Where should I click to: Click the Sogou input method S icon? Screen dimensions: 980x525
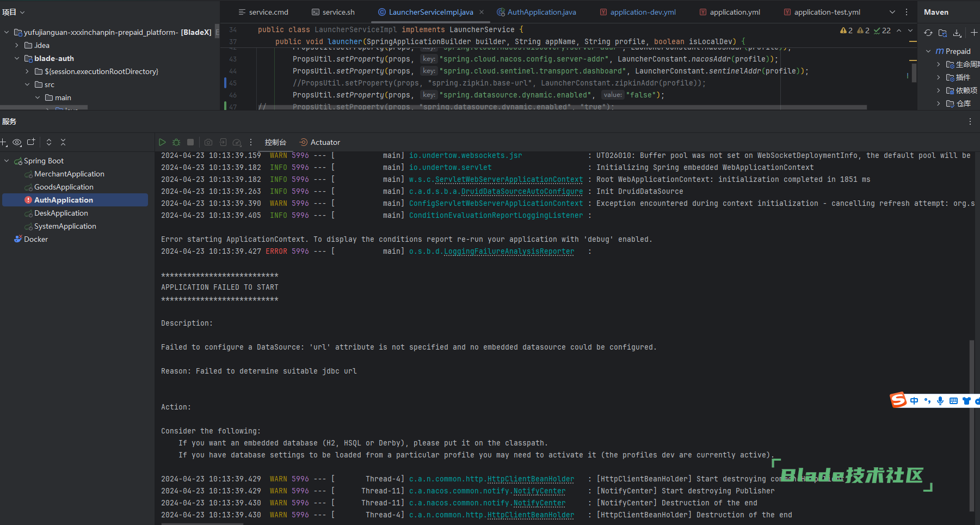pos(898,400)
